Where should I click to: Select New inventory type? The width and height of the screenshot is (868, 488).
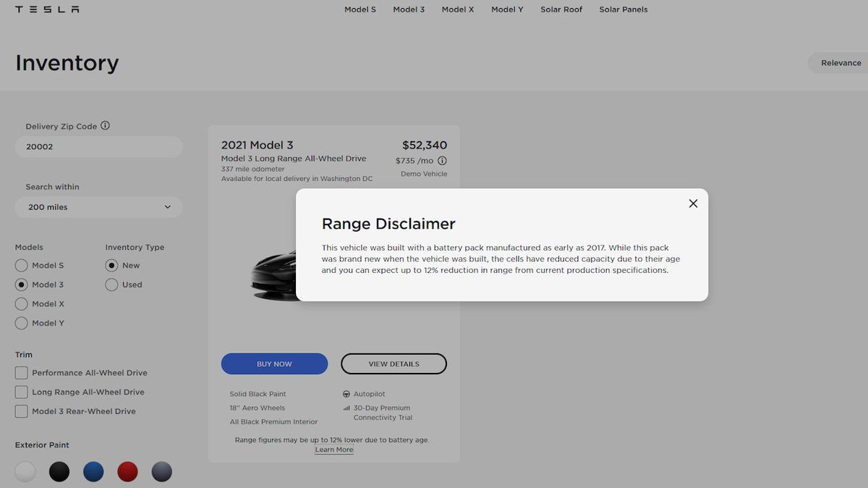pyautogui.click(x=111, y=266)
